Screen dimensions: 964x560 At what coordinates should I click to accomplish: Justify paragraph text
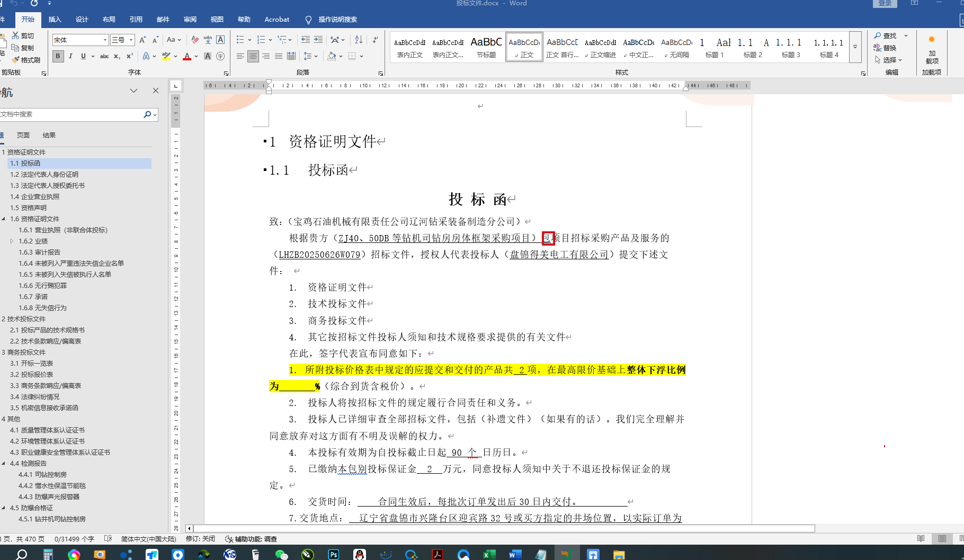pyautogui.click(x=279, y=56)
